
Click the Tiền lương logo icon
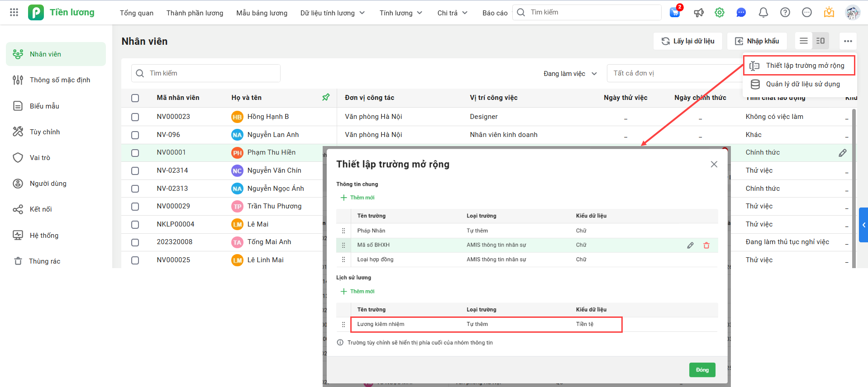[x=36, y=12]
